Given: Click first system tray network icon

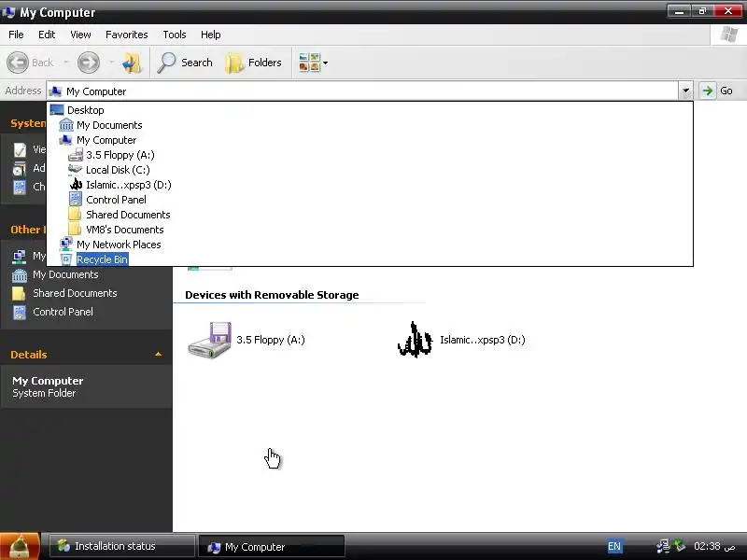Looking at the screenshot, I should pyautogui.click(x=663, y=546).
